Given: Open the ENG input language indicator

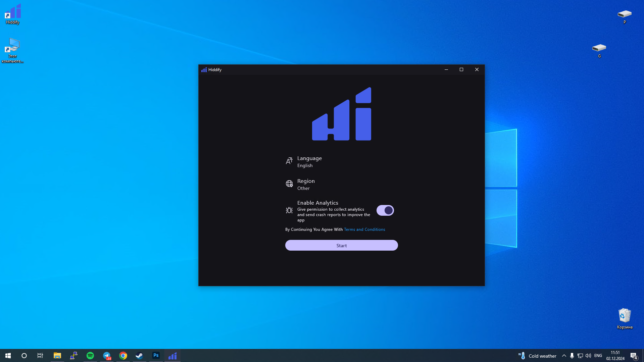Looking at the screenshot, I should tap(598, 356).
